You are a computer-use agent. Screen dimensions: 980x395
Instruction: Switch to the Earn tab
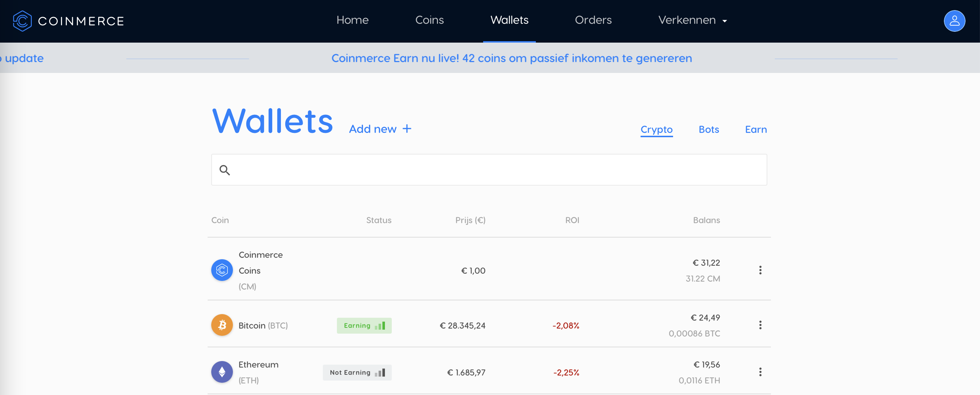pos(755,129)
